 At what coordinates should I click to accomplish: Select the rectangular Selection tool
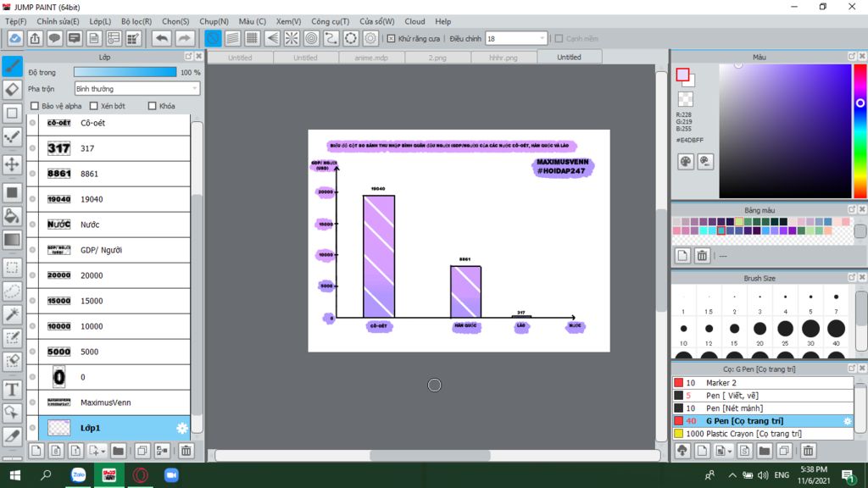coord(12,268)
